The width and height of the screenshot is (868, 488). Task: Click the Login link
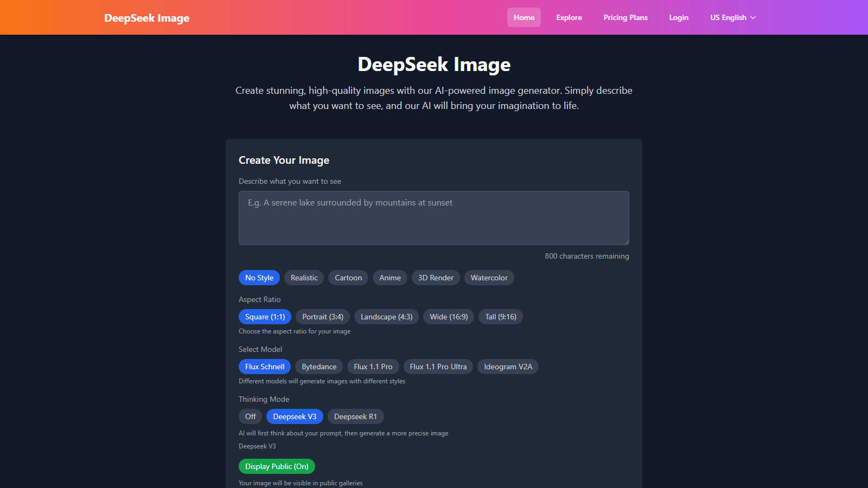679,17
